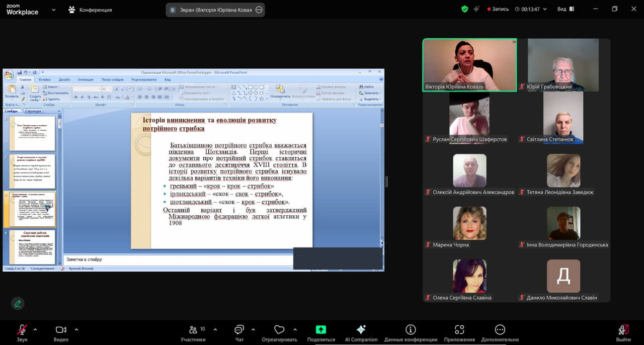Viewport: 644px width, 345px height.
Task: Open Дополнительно more options icon
Action: 500,330
